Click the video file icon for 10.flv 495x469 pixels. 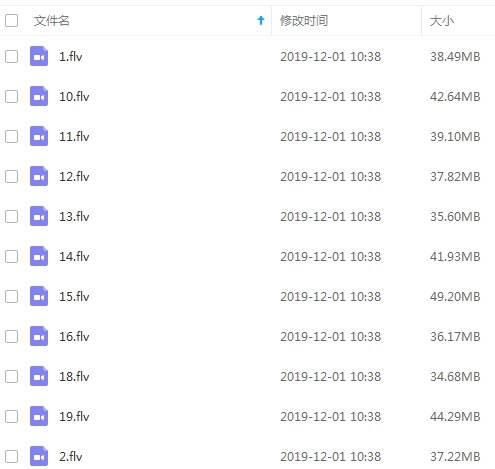pyautogui.click(x=39, y=96)
